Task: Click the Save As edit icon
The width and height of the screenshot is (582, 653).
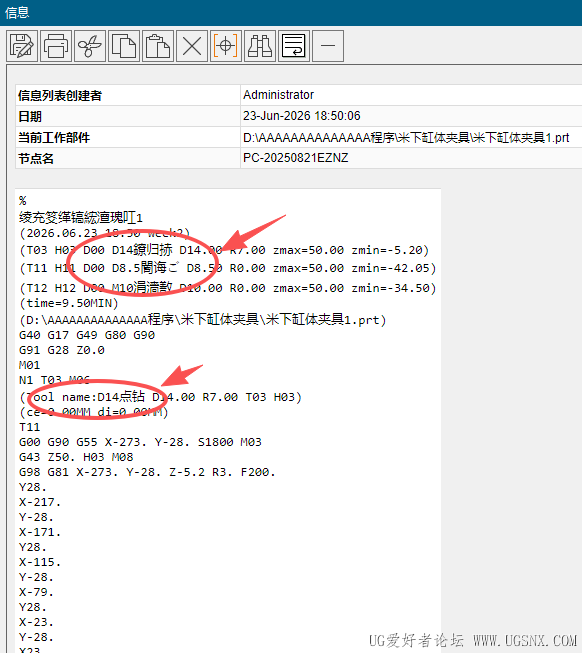Action: tap(22, 46)
